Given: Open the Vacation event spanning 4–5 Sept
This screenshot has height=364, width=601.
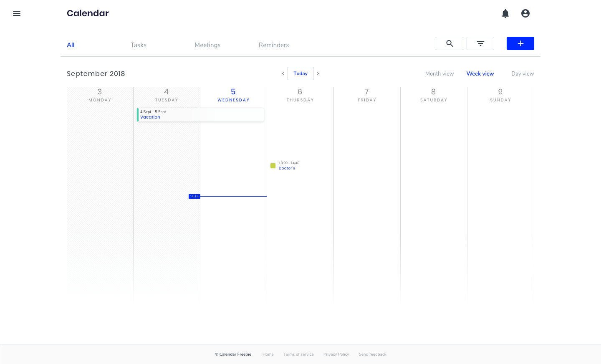Looking at the screenshot, I should tap(200, 114).
